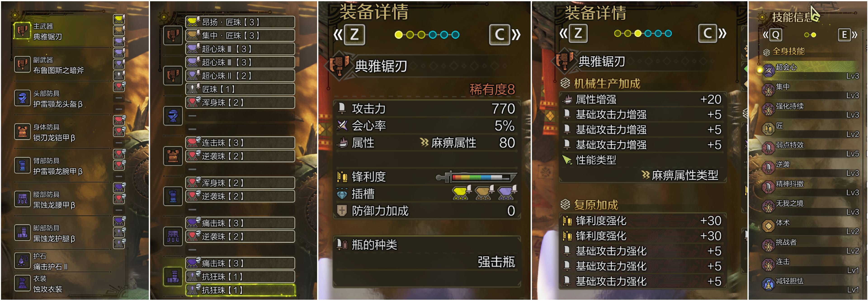
Task: Select the highlighted 抗狂珠【1】 bottom slot
Action: click(240, 290)
